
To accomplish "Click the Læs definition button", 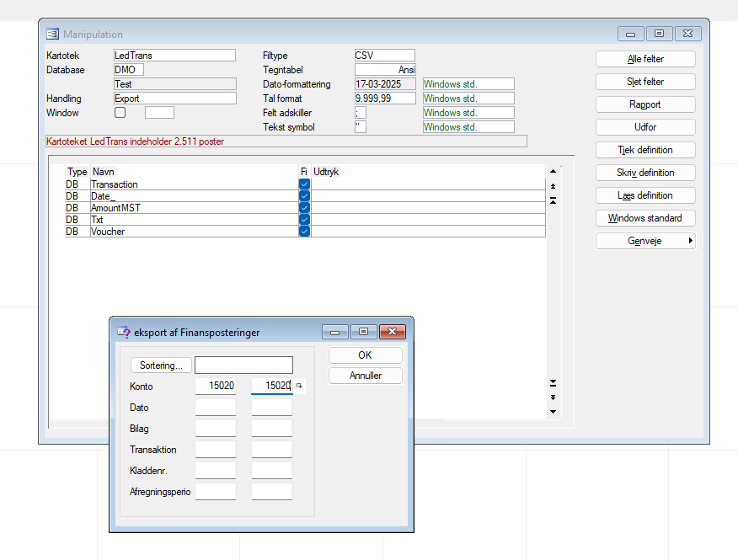I will click(x=645, y=195).
